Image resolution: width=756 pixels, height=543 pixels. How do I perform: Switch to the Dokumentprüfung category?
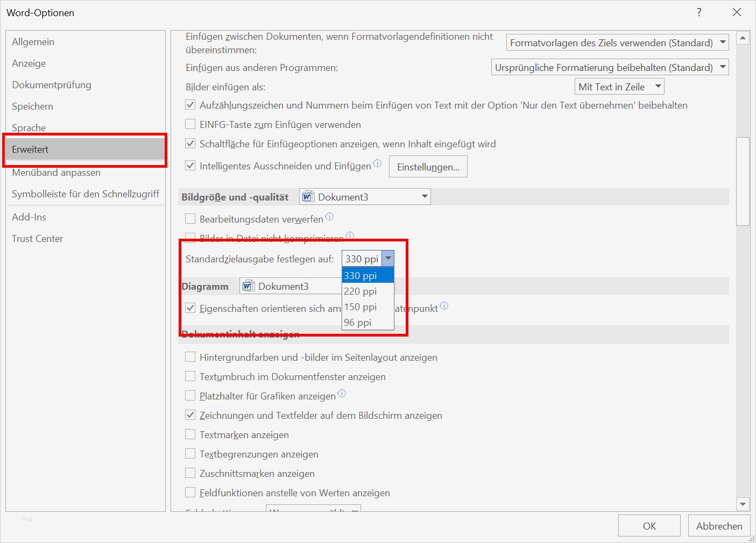[x=86, y=85]
